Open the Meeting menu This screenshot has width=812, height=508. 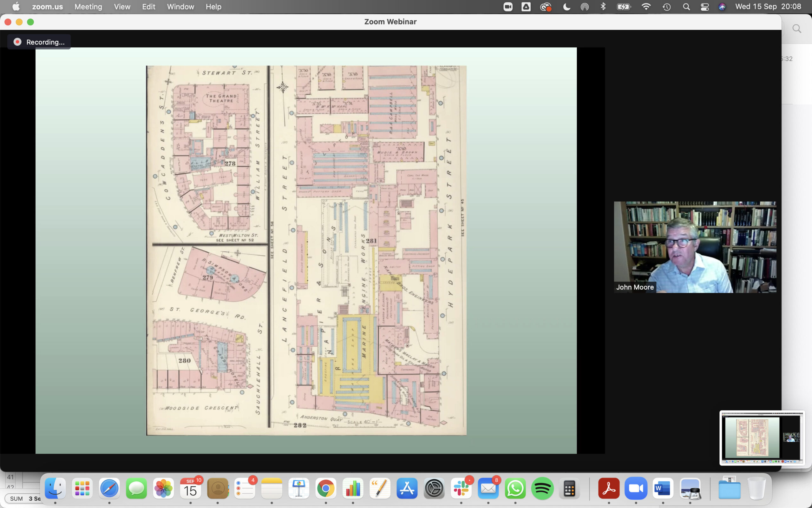point(88,7)
